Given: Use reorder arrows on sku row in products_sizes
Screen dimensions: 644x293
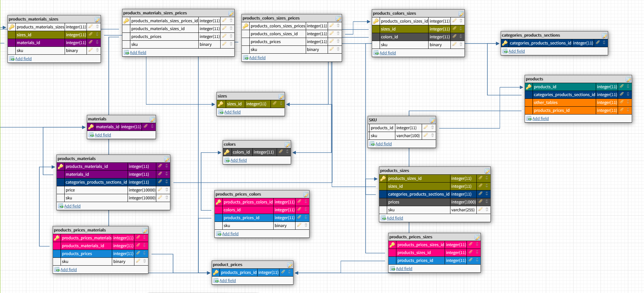Looking at the screenshot, I should [x=487, y=210].
